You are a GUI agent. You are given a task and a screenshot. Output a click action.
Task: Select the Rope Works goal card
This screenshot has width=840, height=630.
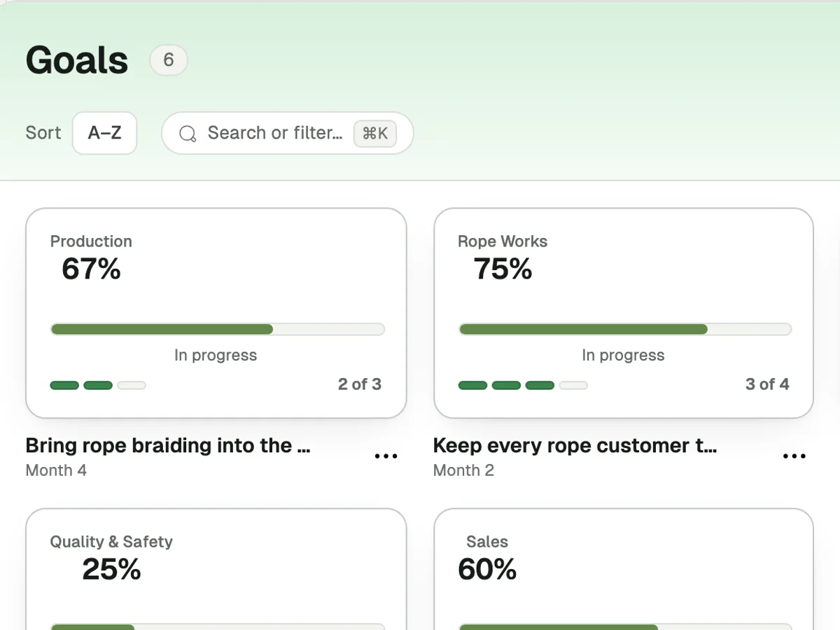point(624,313)
